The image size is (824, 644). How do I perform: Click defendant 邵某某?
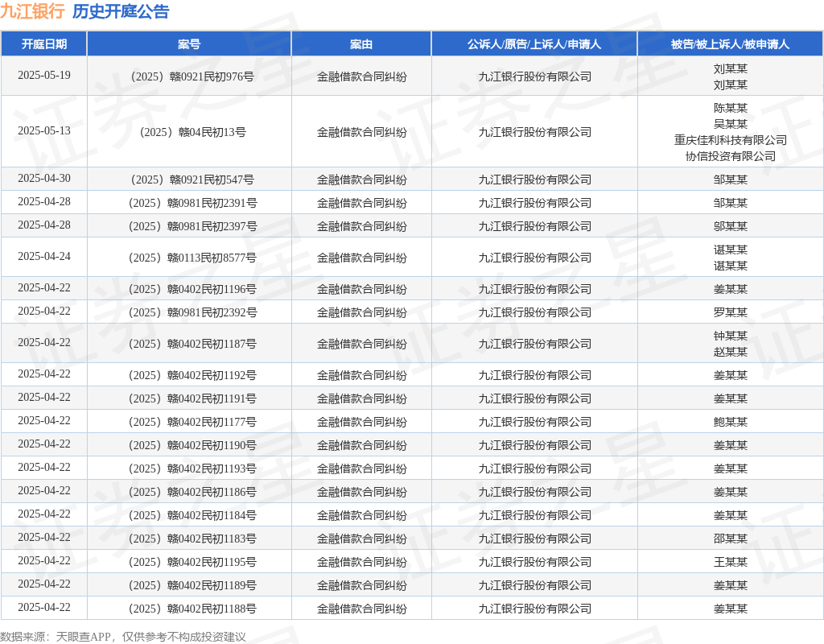(731, 539)
